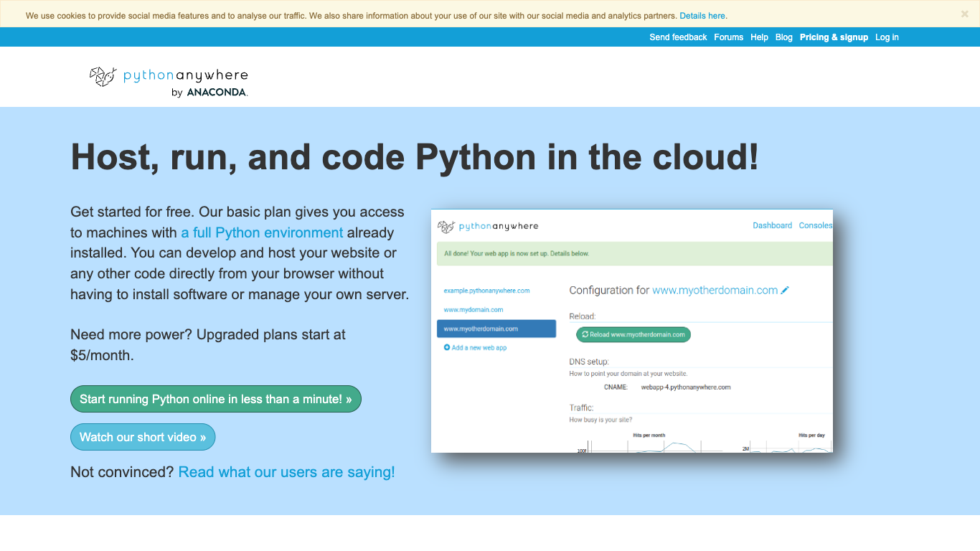The width and height of the screenshot is (980, 551).
Task: Click 'Consoles' in the screenshot preview
Action: [x=816, y=225]
